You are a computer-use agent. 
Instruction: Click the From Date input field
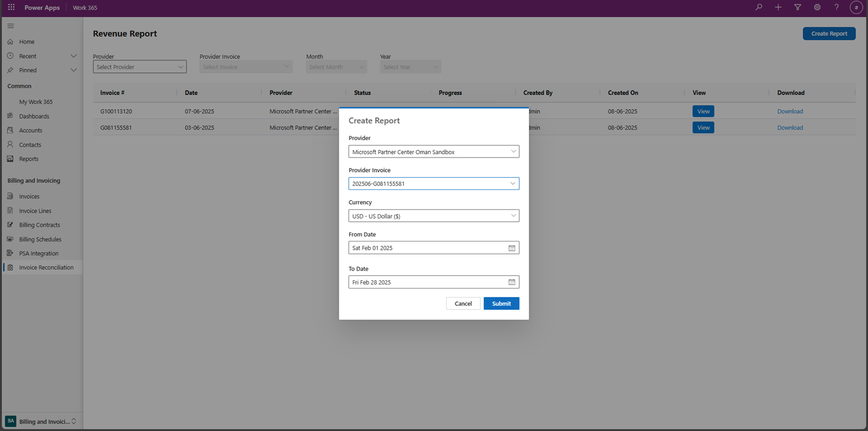tap(434, 248)
